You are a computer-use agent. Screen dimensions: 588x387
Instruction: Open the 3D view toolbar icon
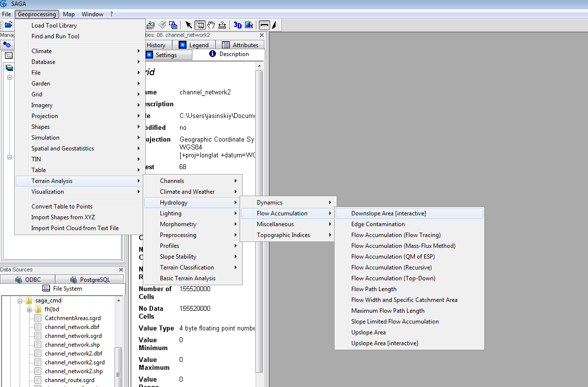tap(238, 25)
